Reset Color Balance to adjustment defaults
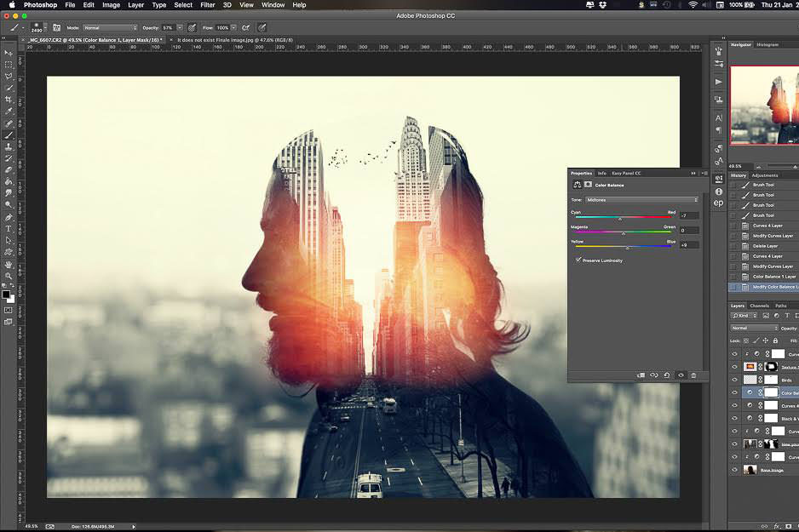 point(666,375)
